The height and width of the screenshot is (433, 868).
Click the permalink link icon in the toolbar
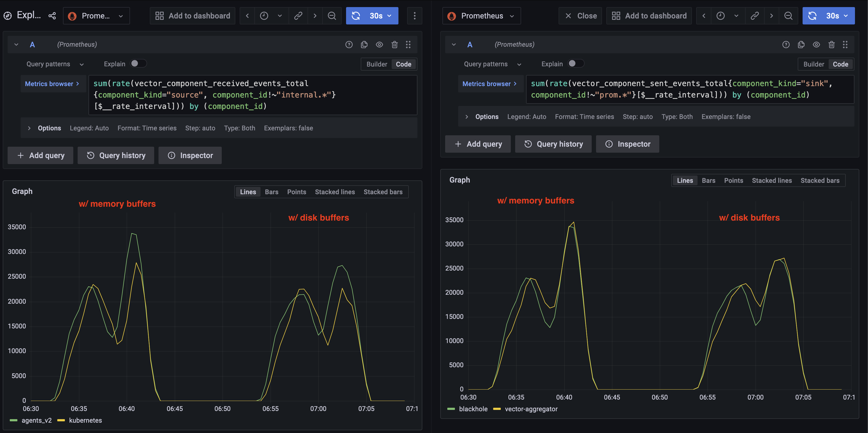click(x=298, y=15)
